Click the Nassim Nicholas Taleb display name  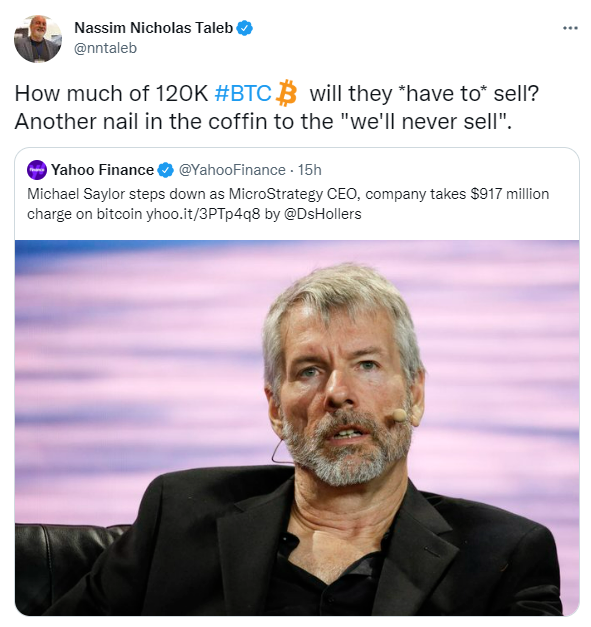tap(154, 28)
